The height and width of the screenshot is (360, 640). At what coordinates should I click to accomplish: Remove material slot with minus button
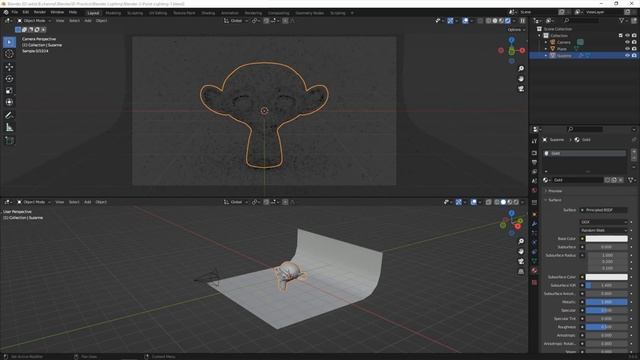coord(634,158)
